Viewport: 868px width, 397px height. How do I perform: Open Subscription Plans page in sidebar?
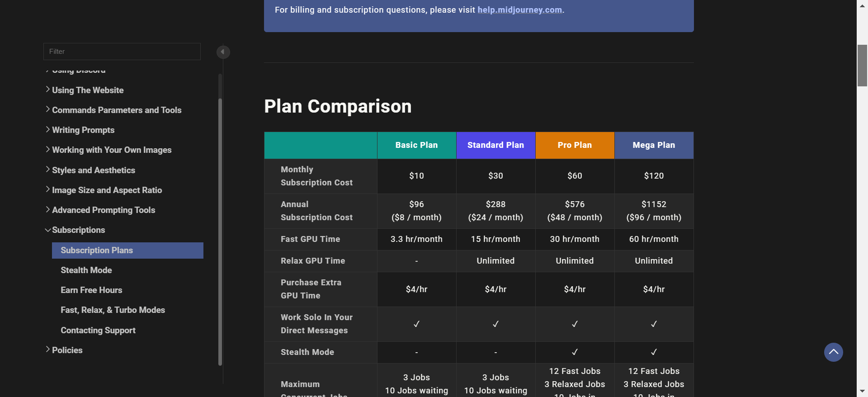127,250
